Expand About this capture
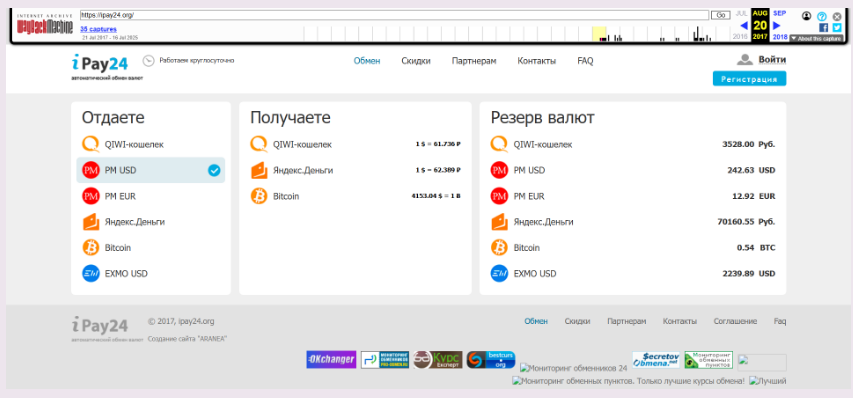Screen dimensions: 853x398 click(x=816, y=39)
